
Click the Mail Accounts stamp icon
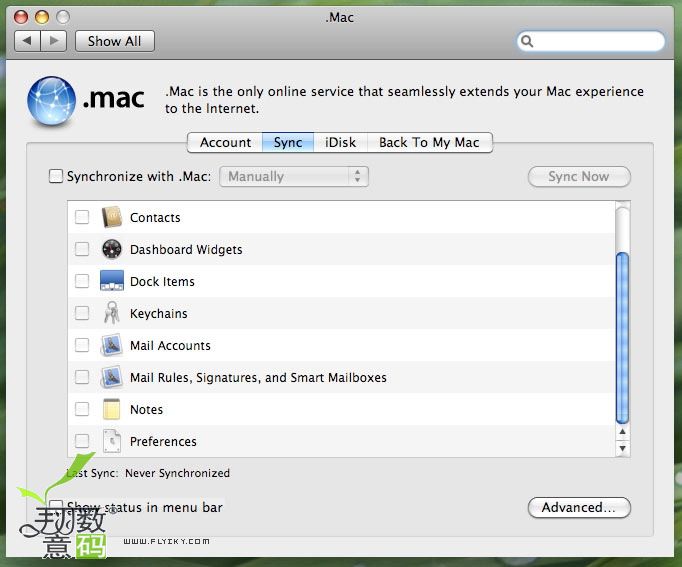(112, 345)
